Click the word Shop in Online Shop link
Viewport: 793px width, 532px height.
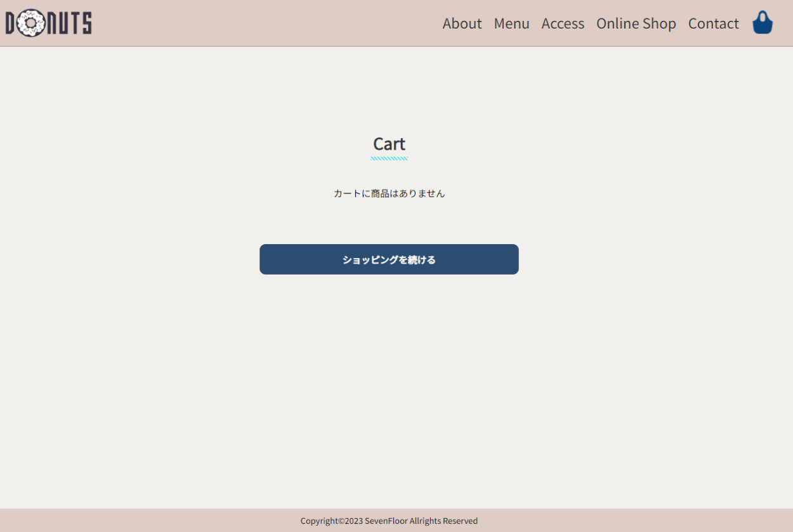659,23
